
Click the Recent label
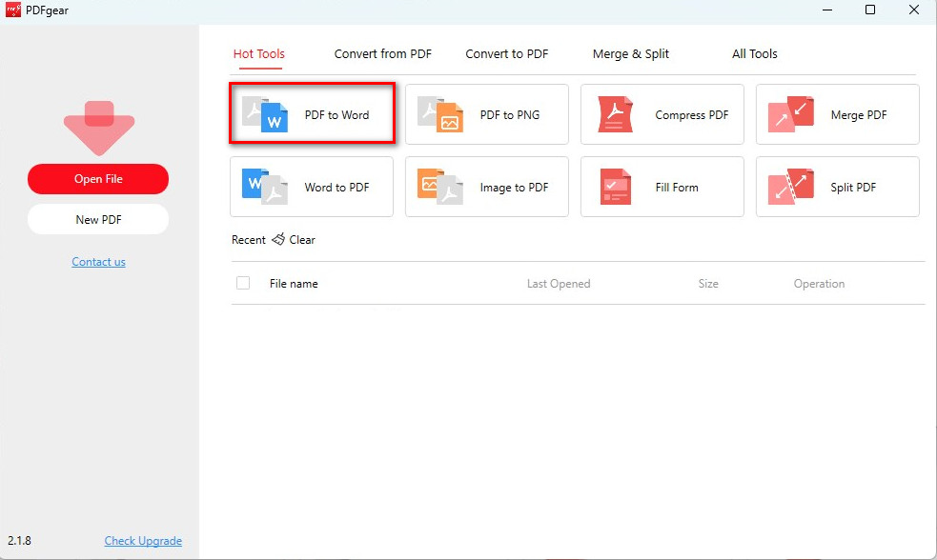(248, 239)
